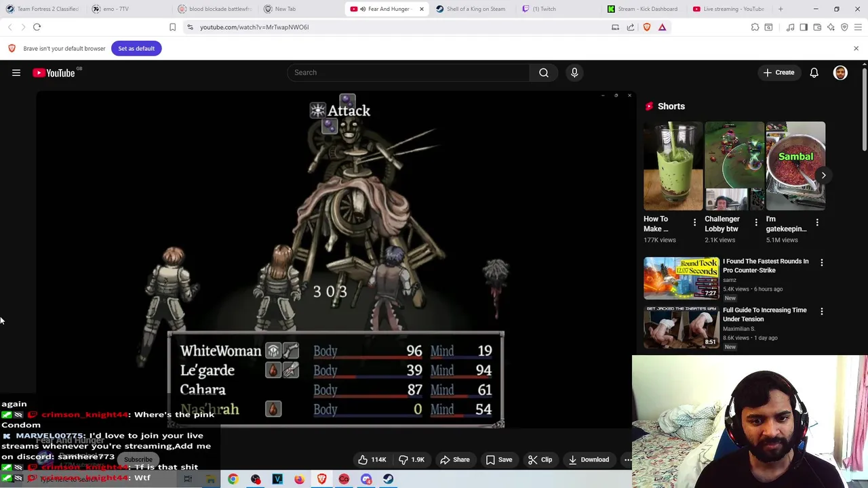Subscribe to the channel
The height and width of the screenshot is (488, 868).
click(x=138, y=460)
